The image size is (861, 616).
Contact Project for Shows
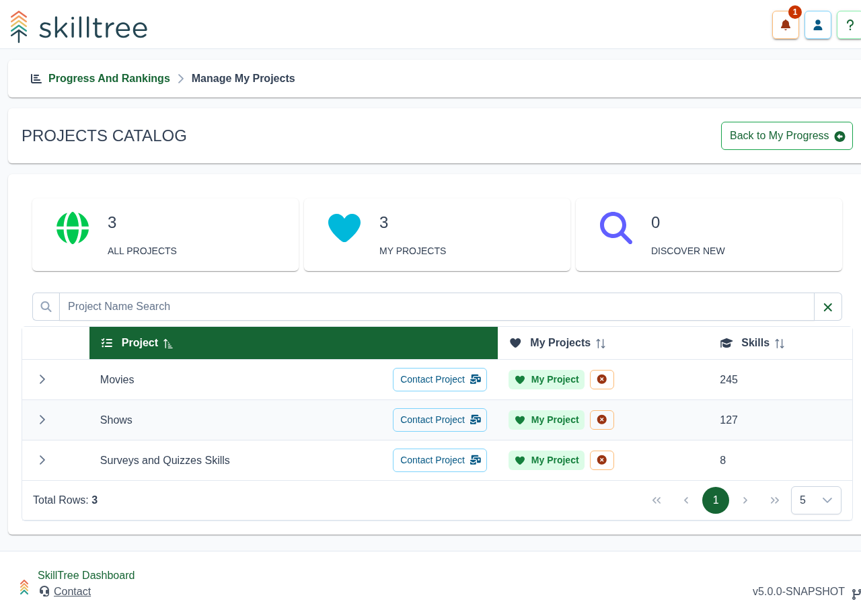[440, 420]
